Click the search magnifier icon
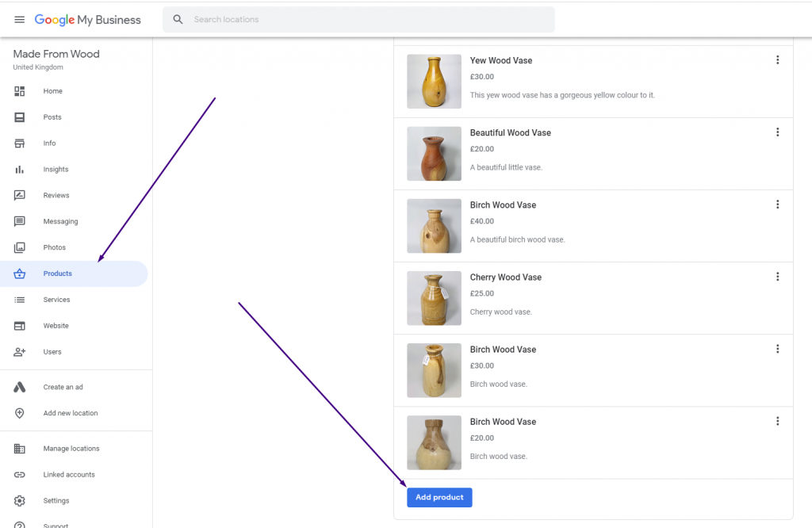 [178, 19]
